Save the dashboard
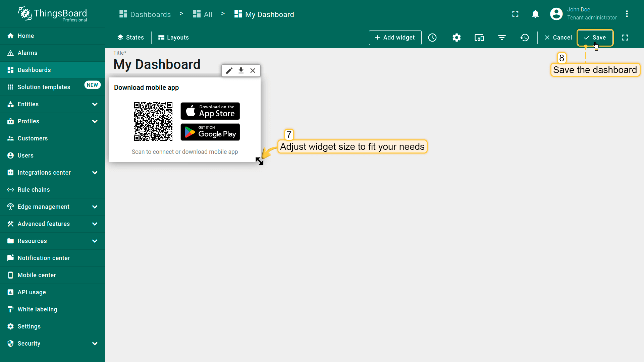This screenshot has height=362, width=644. coord(595,38)
